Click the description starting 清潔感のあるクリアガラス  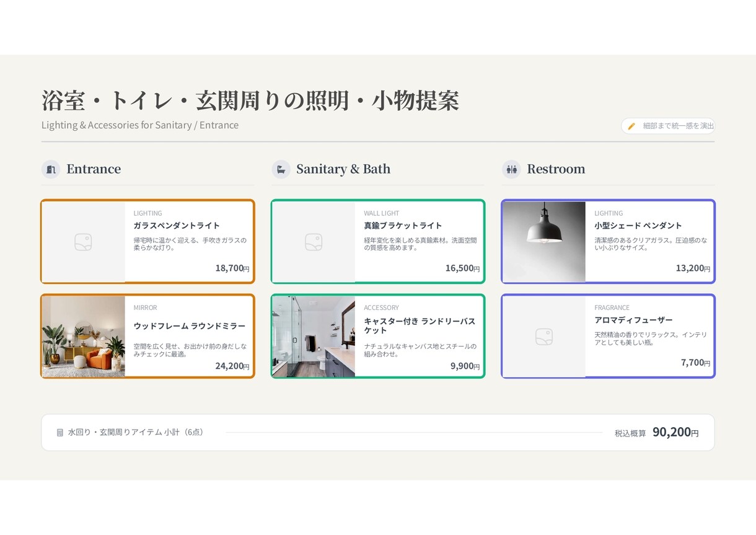pyautogui.click(x=651, y=244)
